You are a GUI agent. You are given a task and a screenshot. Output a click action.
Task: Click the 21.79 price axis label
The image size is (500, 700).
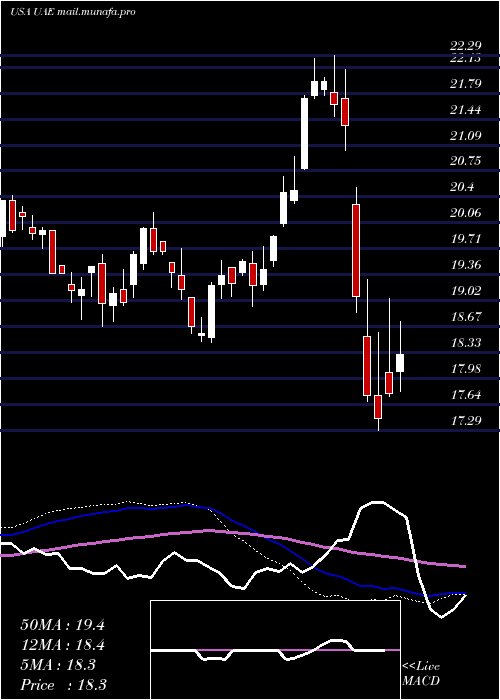click(x=466, y=83)
